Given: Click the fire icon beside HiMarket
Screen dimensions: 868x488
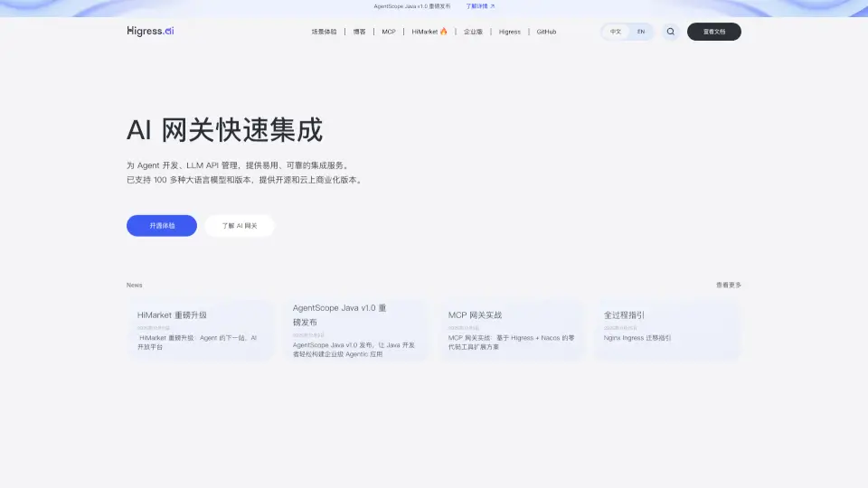Looking at the screenshot, I should (x=443, y=32).
